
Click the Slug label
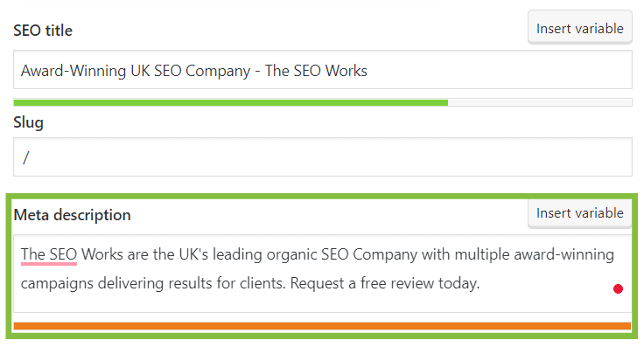[28, 122]
